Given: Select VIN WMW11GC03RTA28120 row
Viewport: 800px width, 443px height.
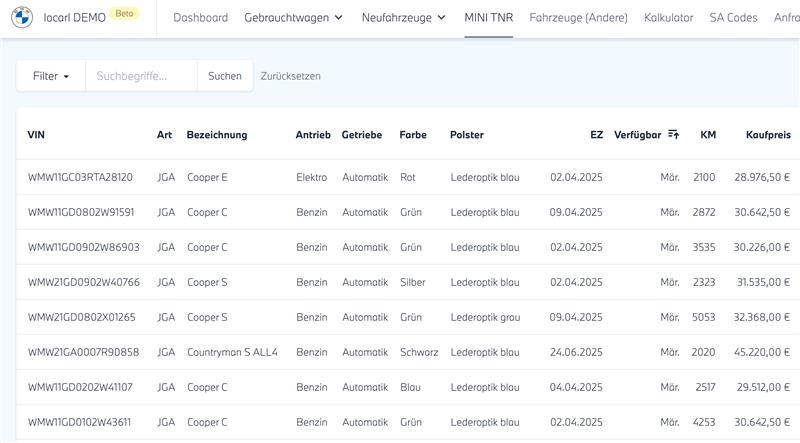Looking at the screenshot, I should point(80,177).
